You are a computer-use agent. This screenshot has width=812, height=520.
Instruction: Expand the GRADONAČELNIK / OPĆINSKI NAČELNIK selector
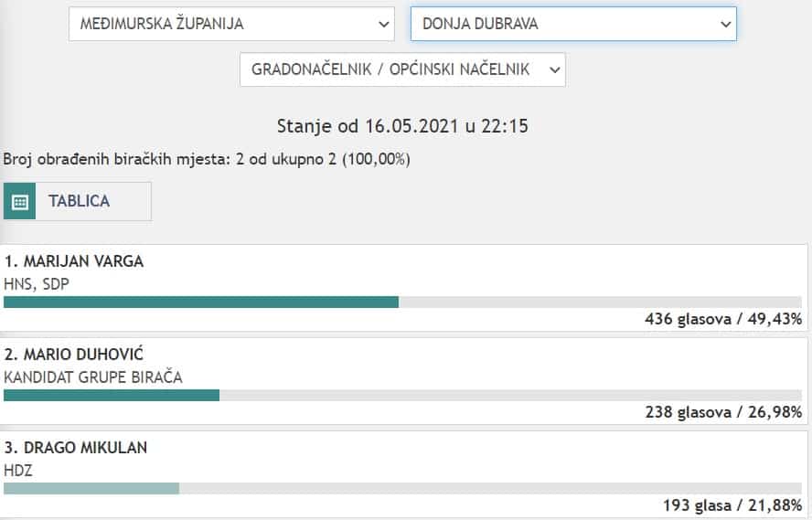402,69
